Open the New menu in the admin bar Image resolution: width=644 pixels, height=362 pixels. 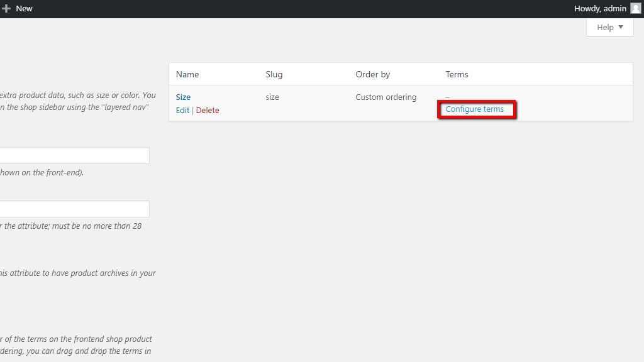(x=24, y=8)
